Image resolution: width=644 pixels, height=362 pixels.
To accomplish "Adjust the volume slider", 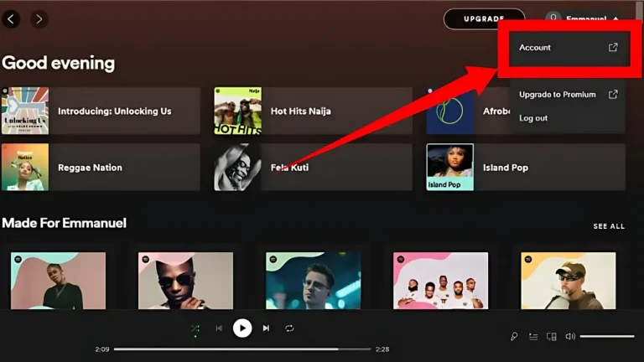I will click(x=607, y=337).
